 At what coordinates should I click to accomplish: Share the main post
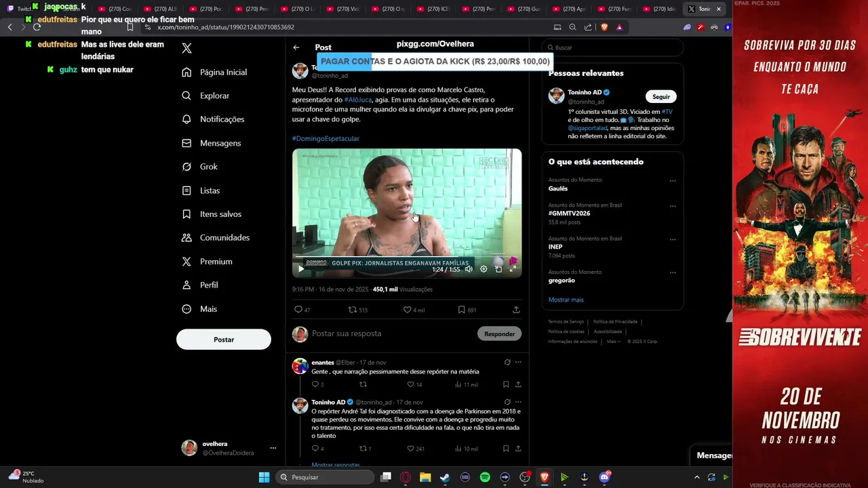point(516,310)
